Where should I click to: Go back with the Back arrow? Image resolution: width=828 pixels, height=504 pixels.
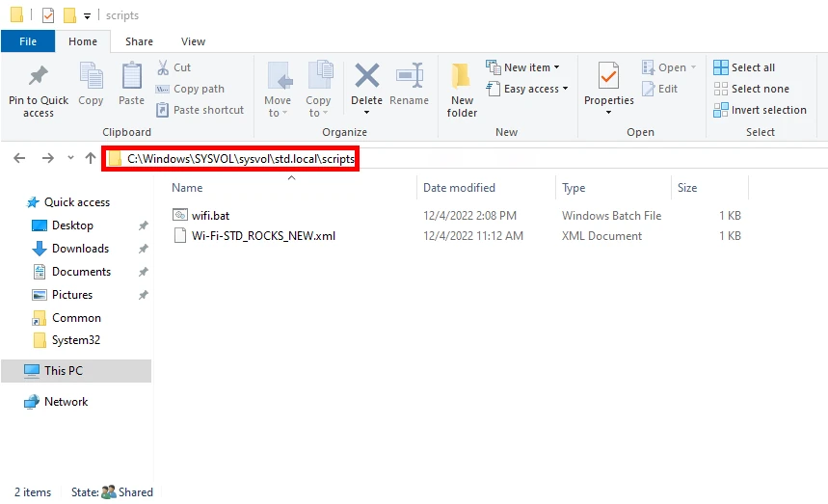[19, 158]
